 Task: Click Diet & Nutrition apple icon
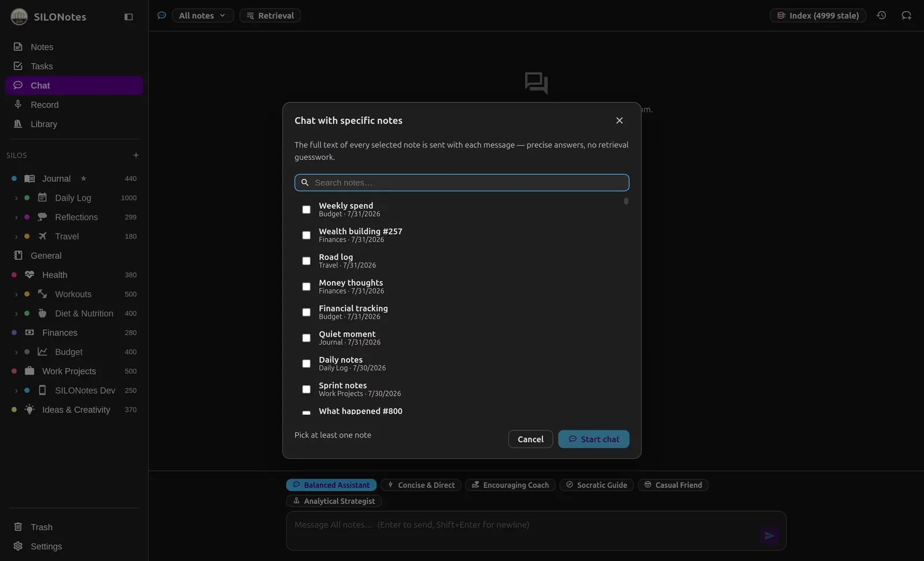tap(42, 313)
